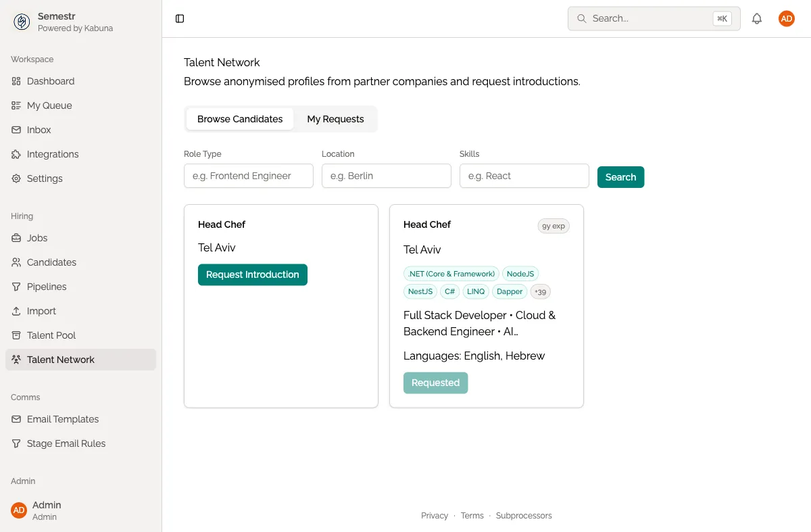Click the NodeJS skill chip
The image size is (811, 532).
[520, 274]
